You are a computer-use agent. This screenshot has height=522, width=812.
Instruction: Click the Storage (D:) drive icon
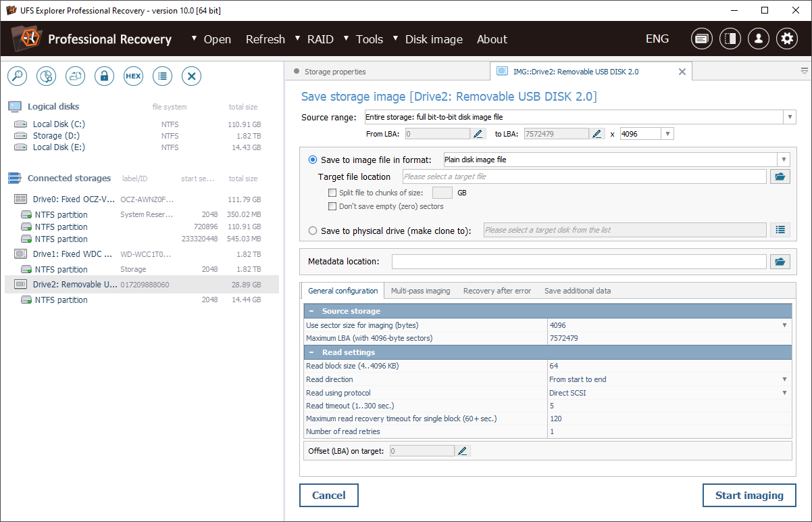point(20,136)
